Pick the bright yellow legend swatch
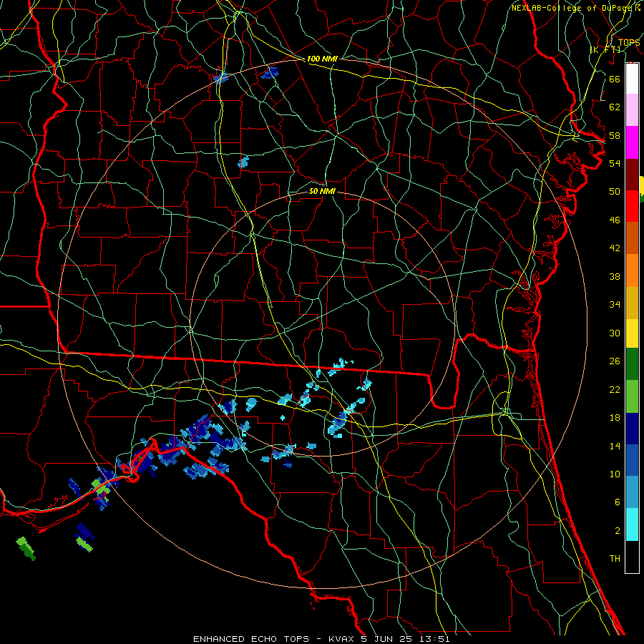This screenshot has height=644, width=644. (632, 333)
